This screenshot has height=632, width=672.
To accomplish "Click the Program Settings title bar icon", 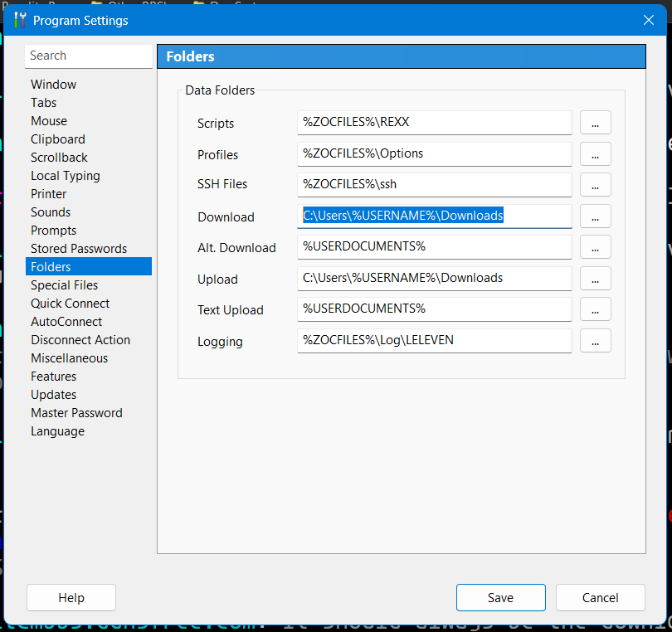I will (21, 20).
